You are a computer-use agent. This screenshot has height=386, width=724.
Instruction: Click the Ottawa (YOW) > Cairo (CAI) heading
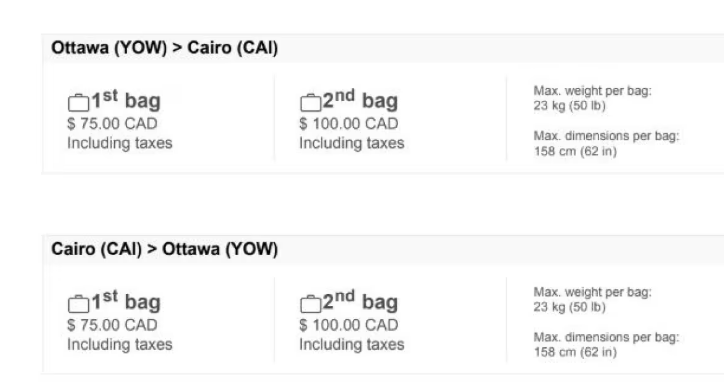coord(164,48)
